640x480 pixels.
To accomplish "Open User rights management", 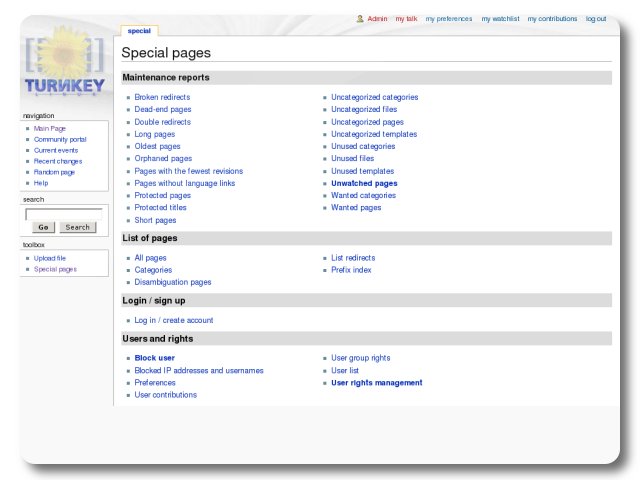I will coord(377,383).
